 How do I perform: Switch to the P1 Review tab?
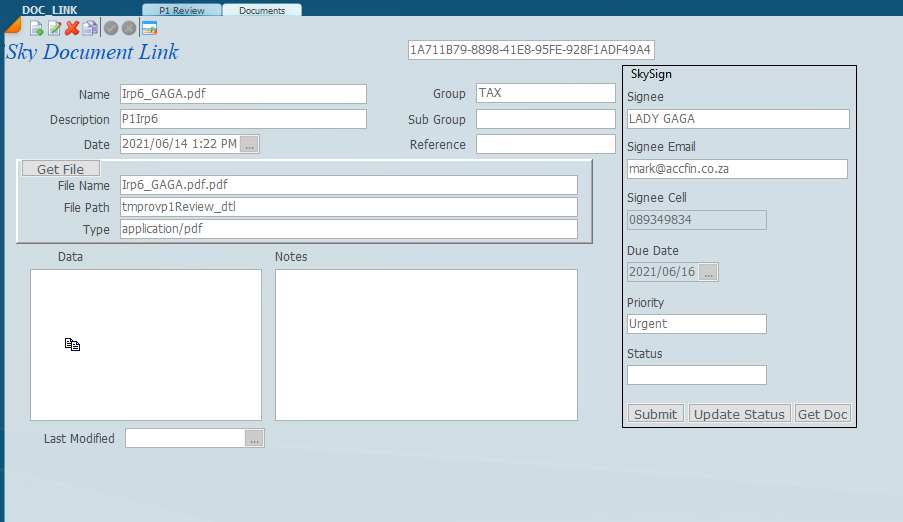coord(181,10)
